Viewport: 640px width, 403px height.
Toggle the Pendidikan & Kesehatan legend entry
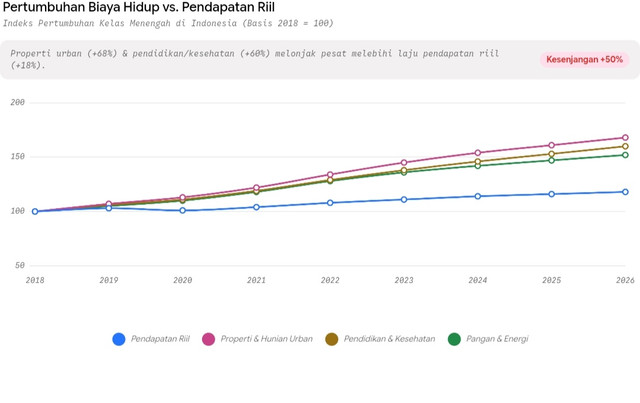click(x=380, y=339)
